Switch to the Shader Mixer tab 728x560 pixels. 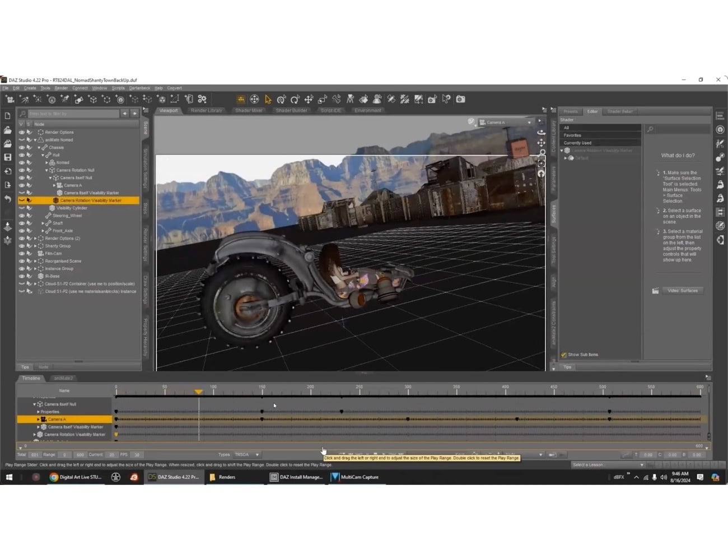[x=249, y=110]
